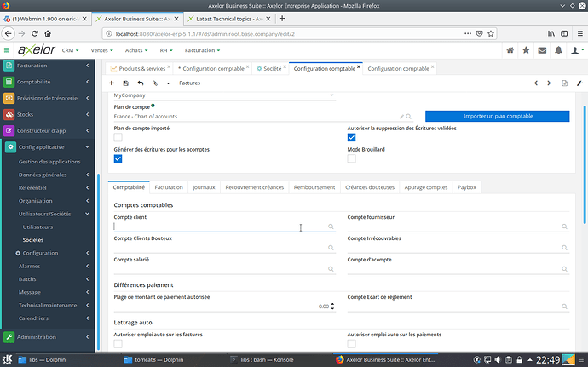The image size is (588, 367).
Task: Switch to the Remboursement tab
Action: point(314,187)
